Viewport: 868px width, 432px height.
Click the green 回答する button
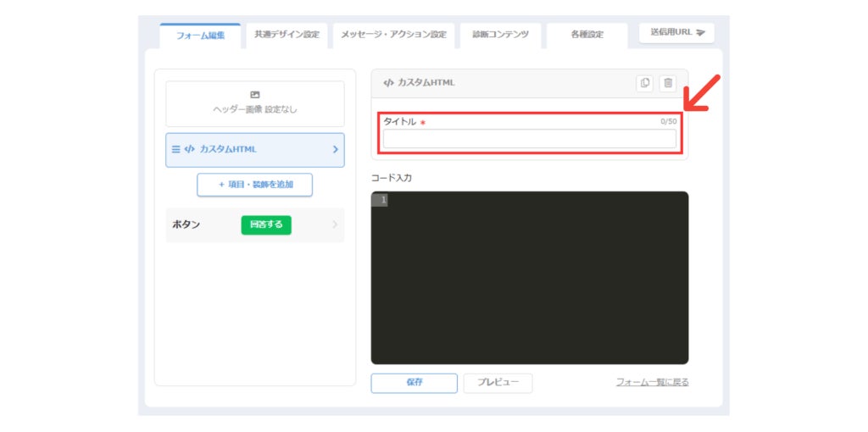tap(266, 224)
